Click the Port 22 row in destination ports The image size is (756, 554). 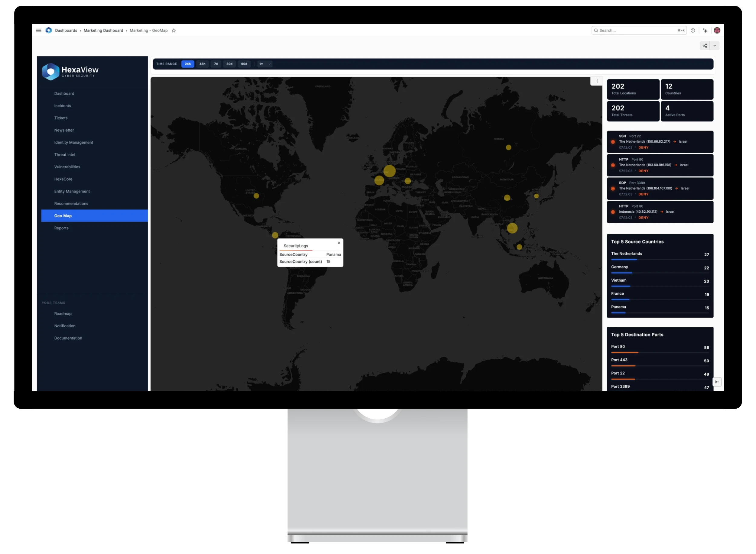click(661, 376)
